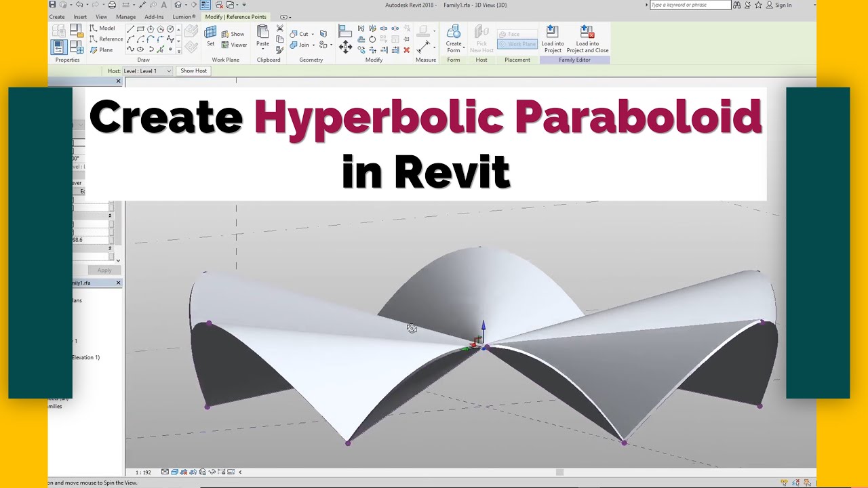Select the Align tool
This screenshot has width=868, height=488.
pyautogui.click(x=345, y=30)
